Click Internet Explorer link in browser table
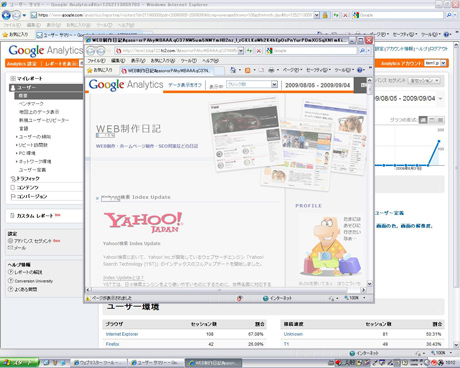460x368 pixels. pyautogui.click(x=122, y=334)
